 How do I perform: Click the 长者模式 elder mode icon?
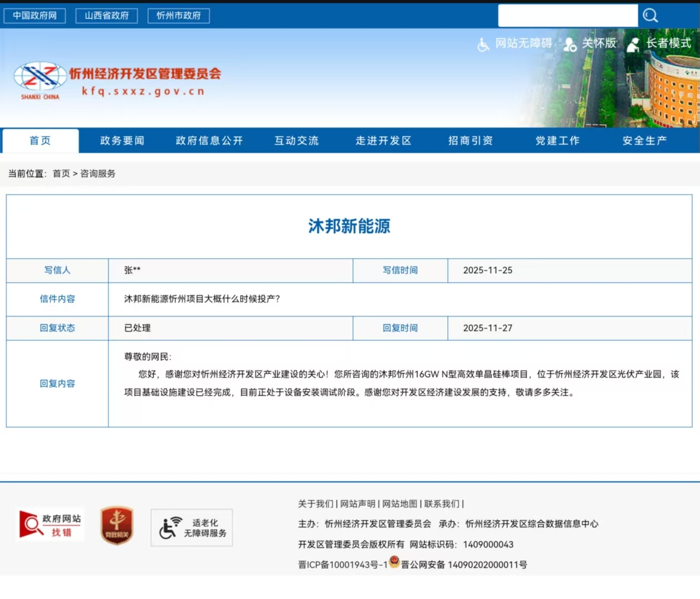[633, 44]
